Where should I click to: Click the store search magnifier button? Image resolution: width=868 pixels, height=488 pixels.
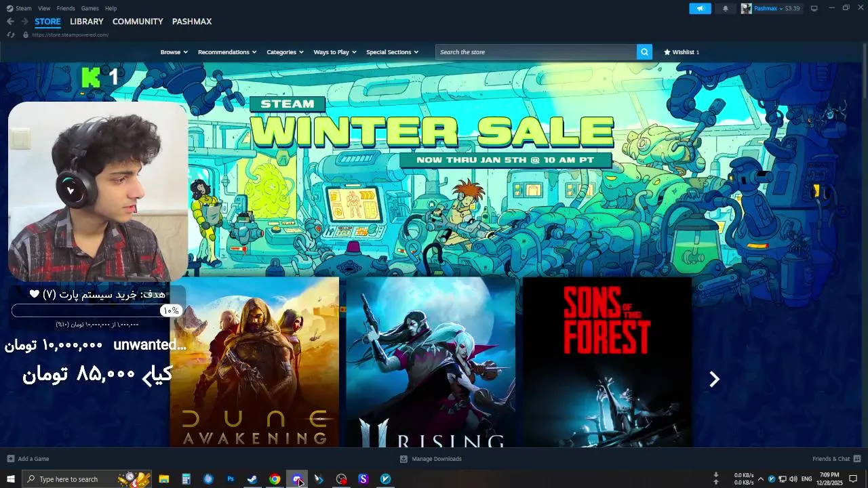pos(644,52)
